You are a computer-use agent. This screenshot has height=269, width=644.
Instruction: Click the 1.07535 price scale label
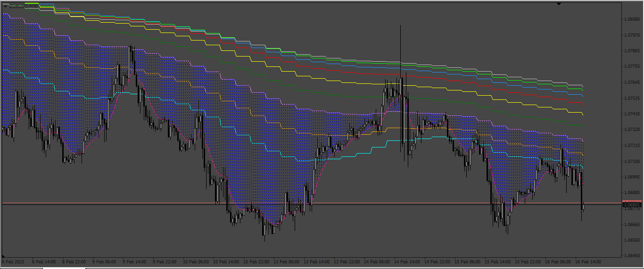pos(632,98)
